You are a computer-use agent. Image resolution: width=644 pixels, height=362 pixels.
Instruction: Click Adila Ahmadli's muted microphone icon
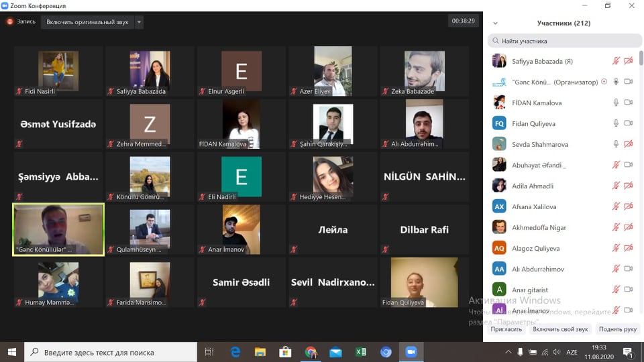point(616,186)
